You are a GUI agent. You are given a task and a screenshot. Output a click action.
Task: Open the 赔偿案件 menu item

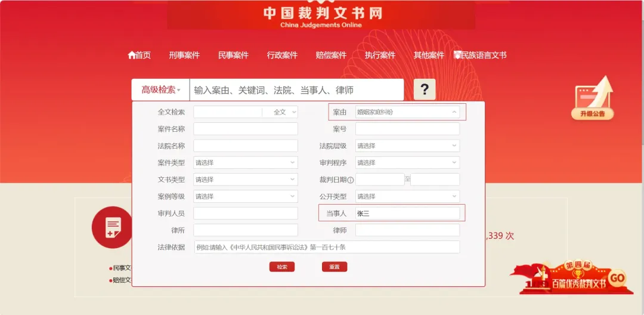tap(331, 55)
